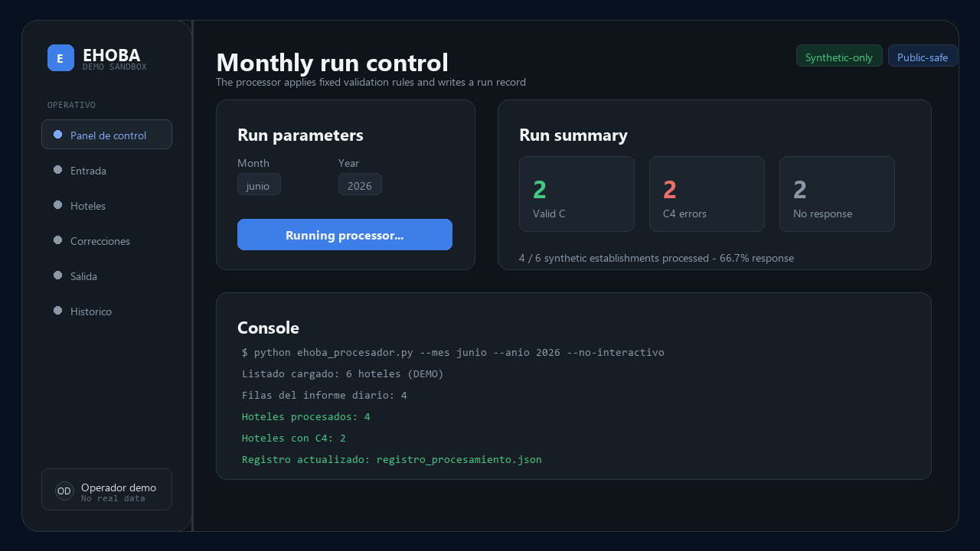
Task: Click the blue EHOBA logo icon
Action: [x=60, y=58]
